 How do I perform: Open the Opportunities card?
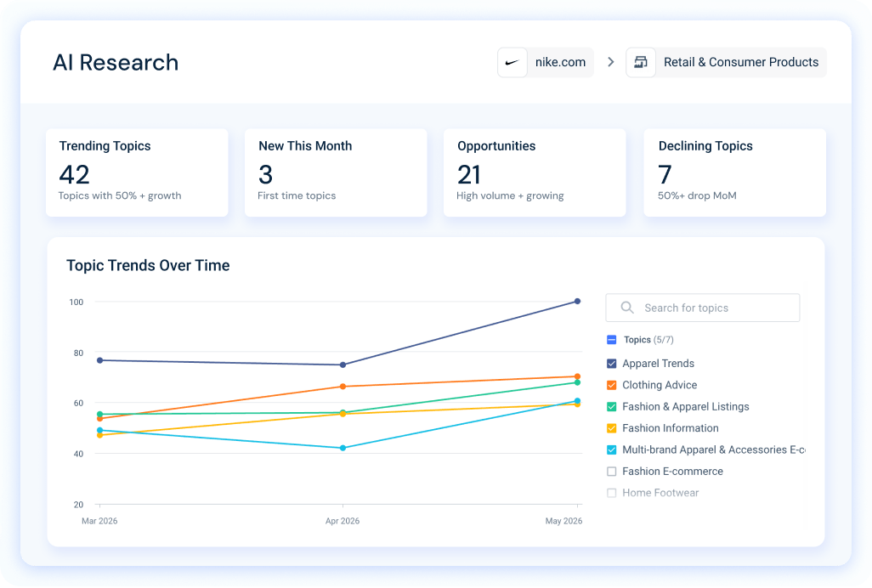point(535,172)
